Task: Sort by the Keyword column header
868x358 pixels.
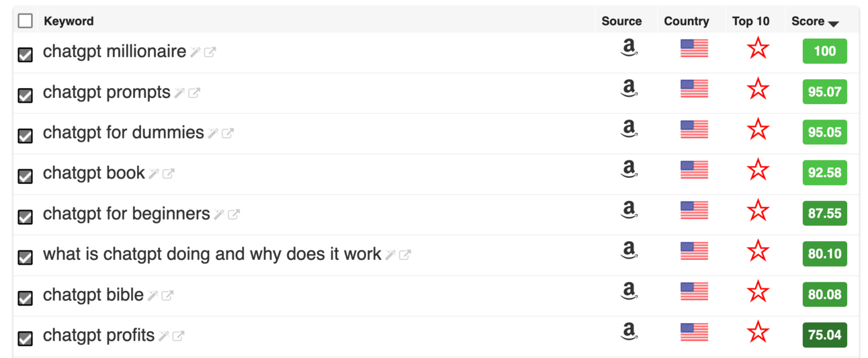Action: click(x=69, y=21)
